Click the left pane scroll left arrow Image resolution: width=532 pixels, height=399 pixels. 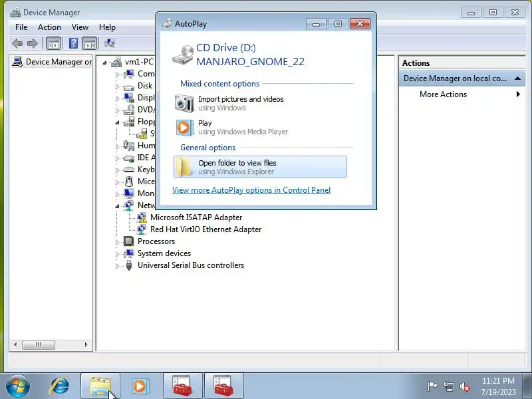(15, 344)
